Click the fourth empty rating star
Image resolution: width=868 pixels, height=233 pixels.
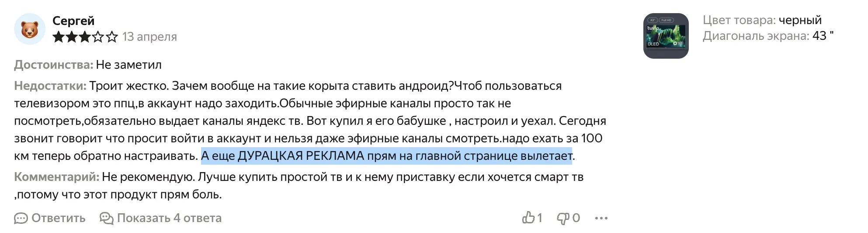tap(98, 37)
